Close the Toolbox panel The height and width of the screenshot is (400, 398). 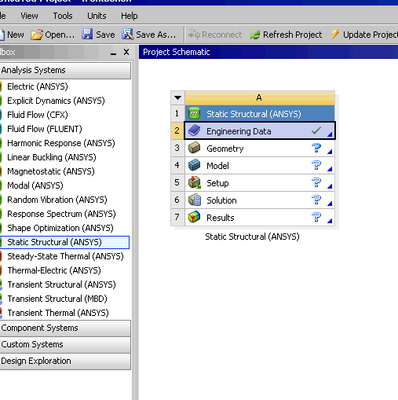126,52
